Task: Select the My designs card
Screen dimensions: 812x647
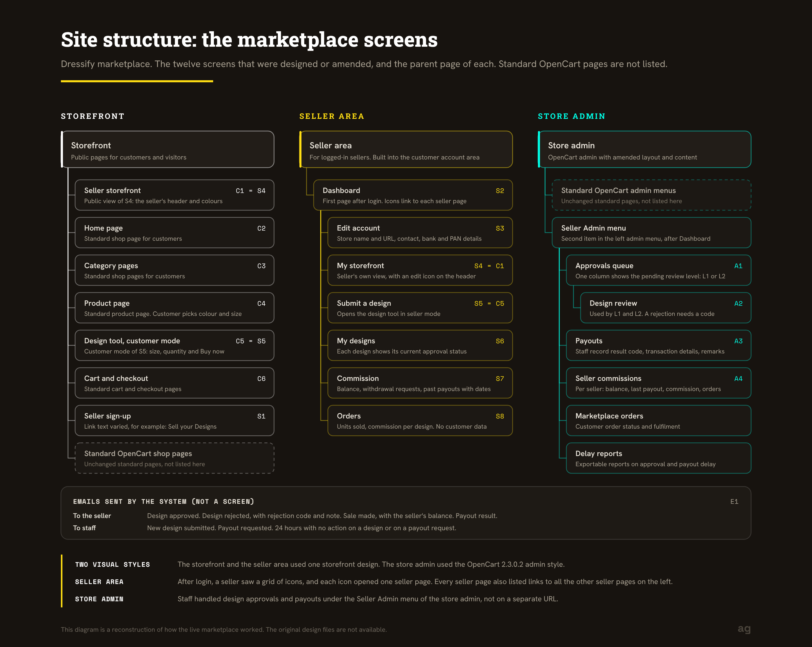Action: pos(420,345)
